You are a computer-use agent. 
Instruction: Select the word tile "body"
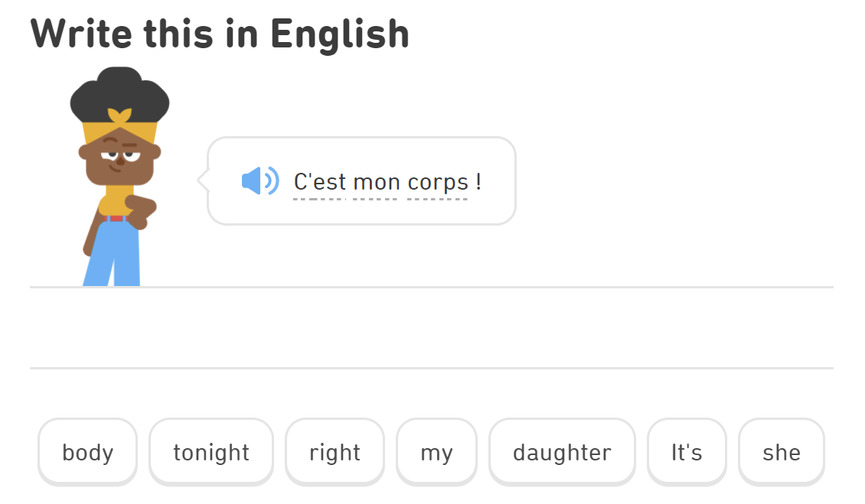click(87, 452)
